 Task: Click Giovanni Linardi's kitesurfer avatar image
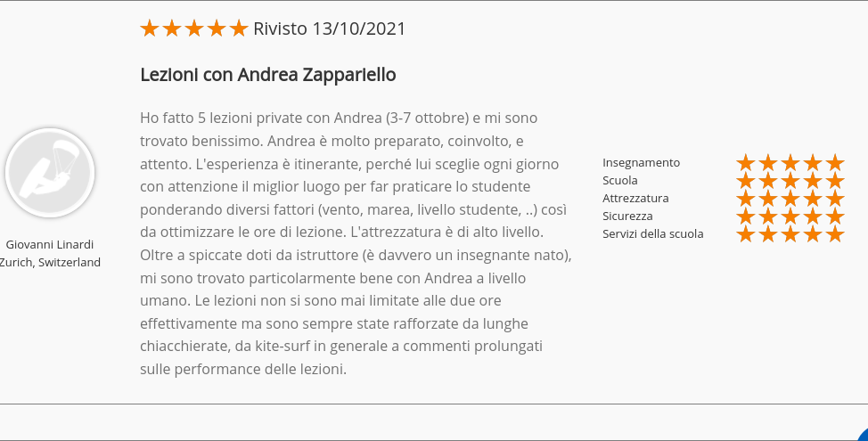tap(50, 173)
